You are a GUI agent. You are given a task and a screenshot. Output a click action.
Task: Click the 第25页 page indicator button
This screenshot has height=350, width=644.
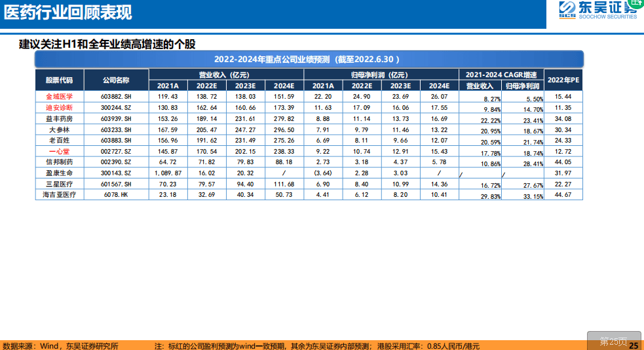614,341
